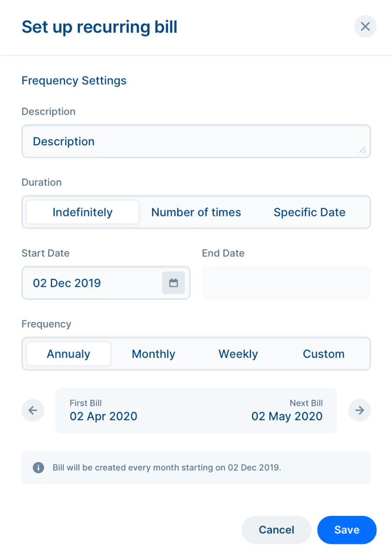Pick Weekly frequency option
Image resolution: width=392 pixels, height=557 pixels.
pyautogui.click(x=238, y=354)
